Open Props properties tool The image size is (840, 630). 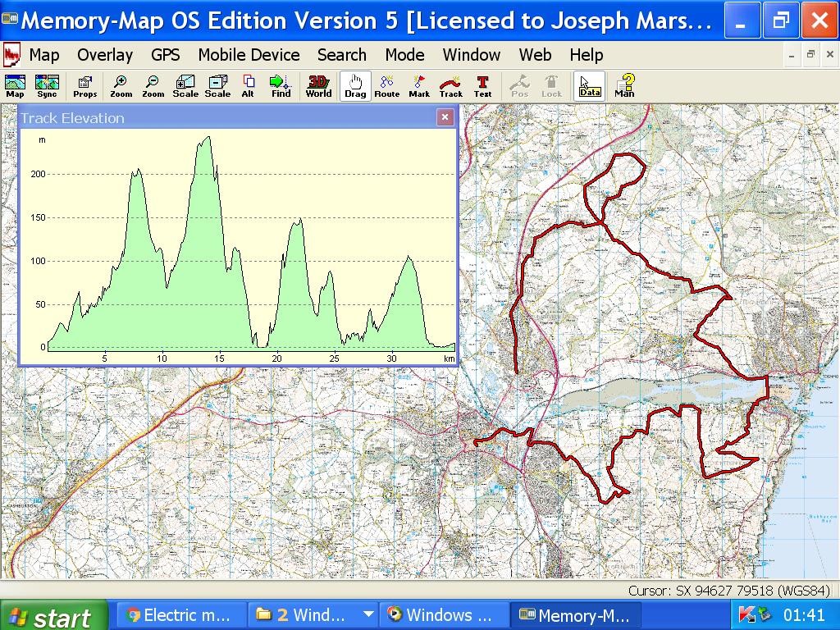84,86
